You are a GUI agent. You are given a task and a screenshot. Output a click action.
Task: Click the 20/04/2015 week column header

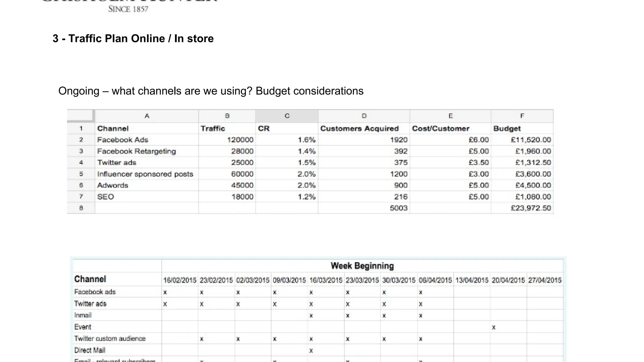tap(508, 280)
